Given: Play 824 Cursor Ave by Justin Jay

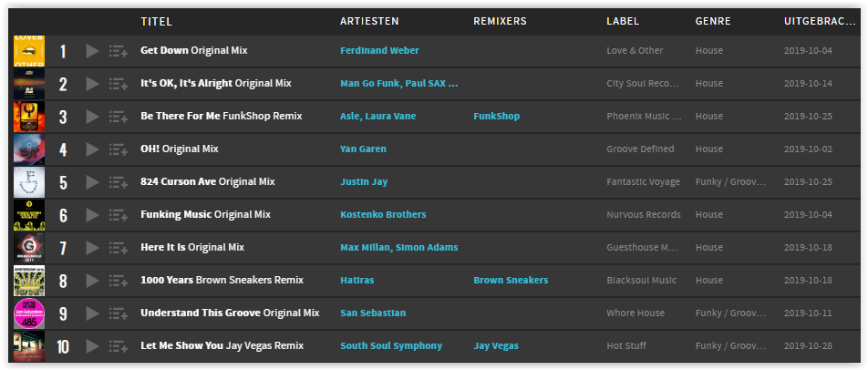Looking at the screenshot, I should coord(92,182).
